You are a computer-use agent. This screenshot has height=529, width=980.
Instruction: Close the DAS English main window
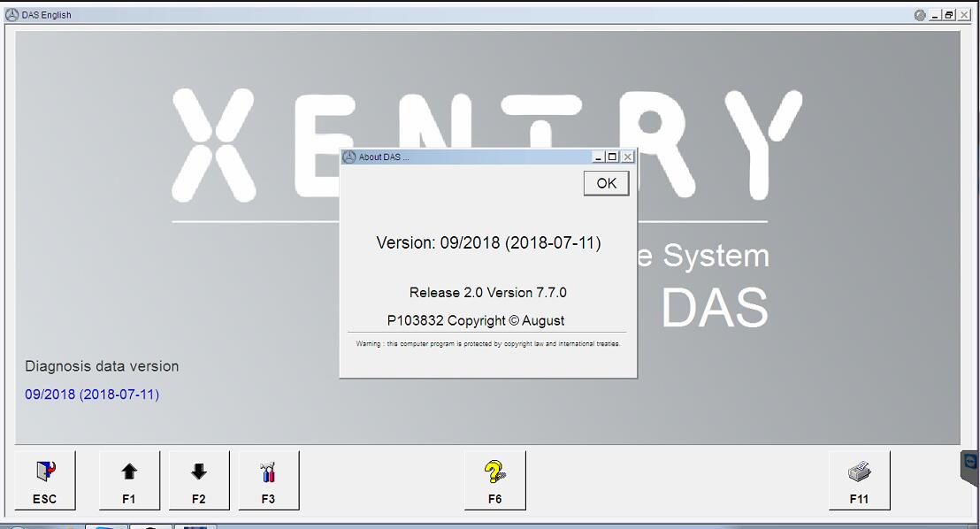[964, 15]
